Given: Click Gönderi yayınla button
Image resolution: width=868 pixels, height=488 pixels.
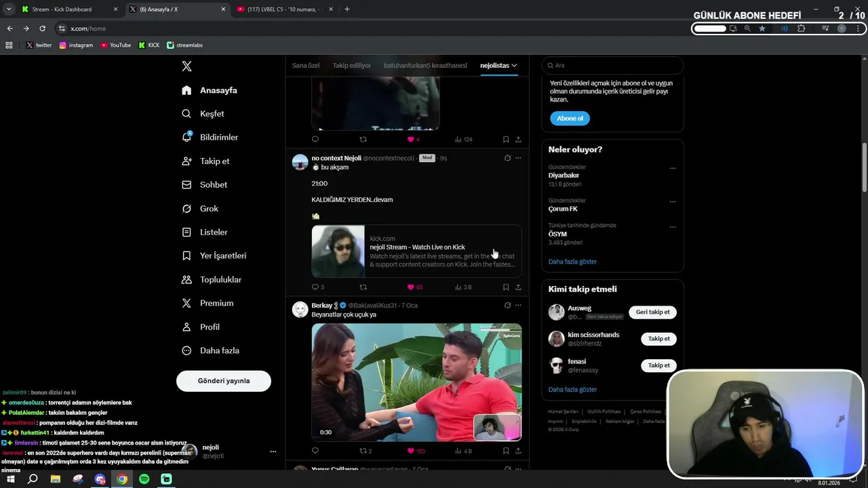Looking at the screenshot, I should 224,381.
